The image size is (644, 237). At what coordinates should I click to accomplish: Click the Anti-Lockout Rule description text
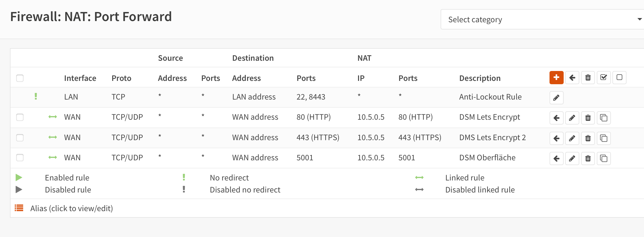pos(490,97)
